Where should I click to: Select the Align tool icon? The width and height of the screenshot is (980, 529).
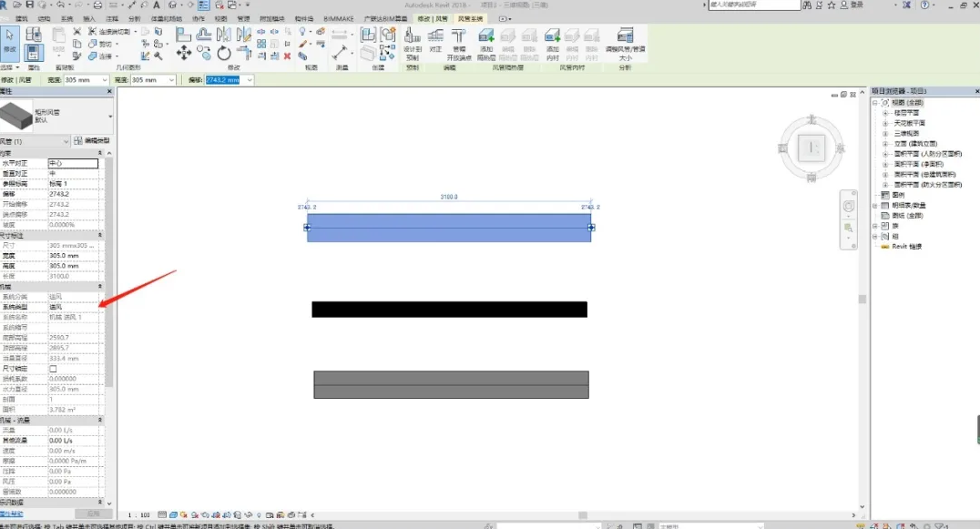tap(183, 35)
